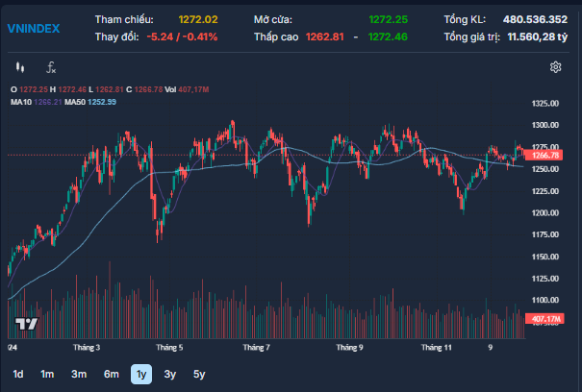Screen dimensions: 582x392
Task: Click the 1300.00 price axis level
Action: coord(544,125)
